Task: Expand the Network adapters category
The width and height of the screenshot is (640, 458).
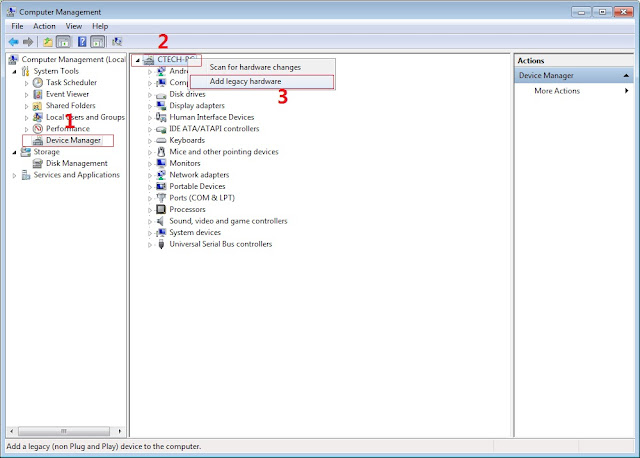Action: 150,176
